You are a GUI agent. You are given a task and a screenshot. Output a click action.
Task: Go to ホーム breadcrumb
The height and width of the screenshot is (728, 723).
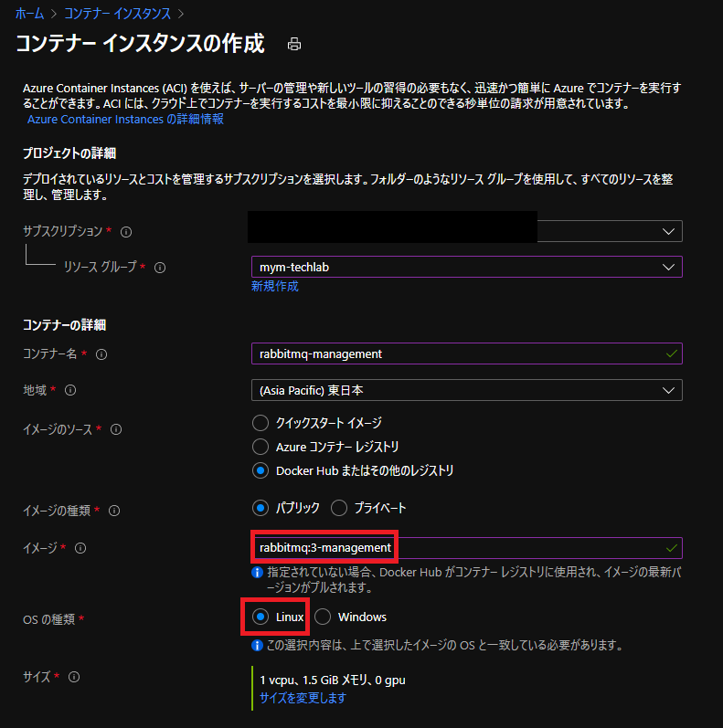30,14
